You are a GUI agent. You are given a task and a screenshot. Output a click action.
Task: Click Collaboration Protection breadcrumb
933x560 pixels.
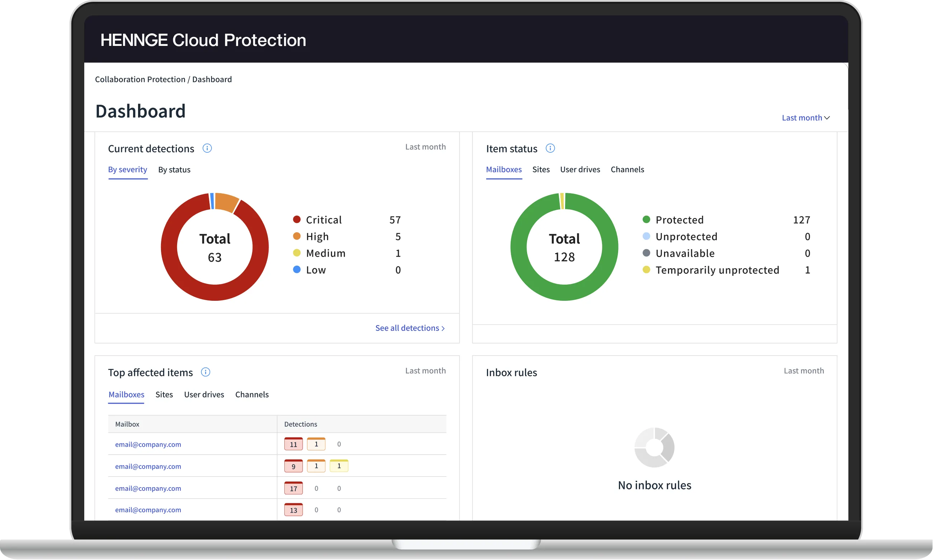pos(140,79)
